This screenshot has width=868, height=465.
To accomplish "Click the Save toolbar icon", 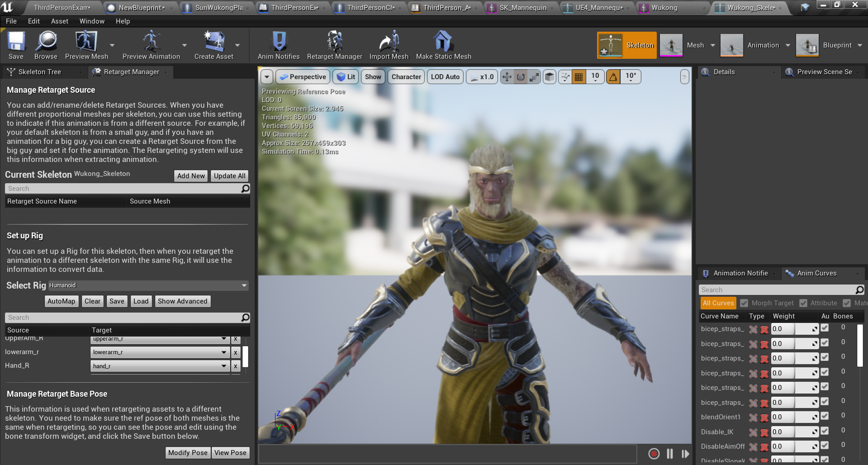I will pyautogui.click(x=16, y=41).
